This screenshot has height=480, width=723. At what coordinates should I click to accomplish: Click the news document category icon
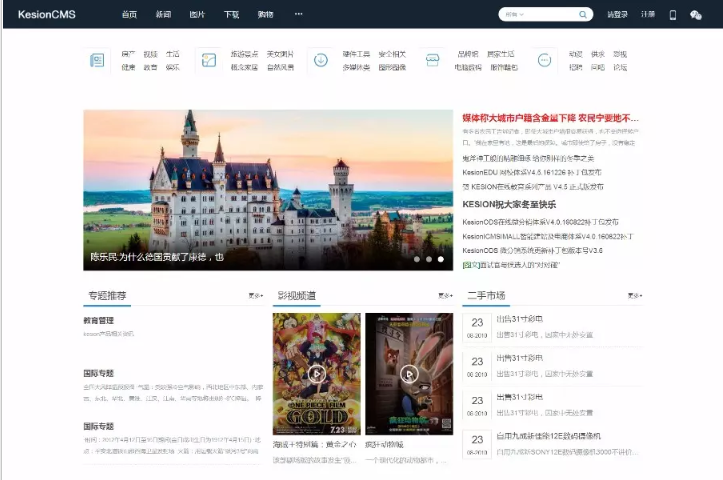coord(97,60)
